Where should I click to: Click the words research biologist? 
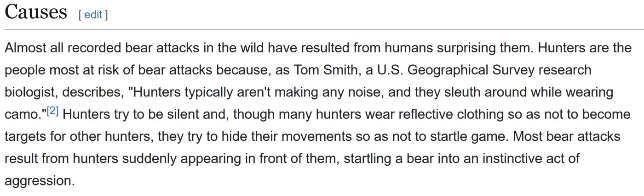point(562,70)
